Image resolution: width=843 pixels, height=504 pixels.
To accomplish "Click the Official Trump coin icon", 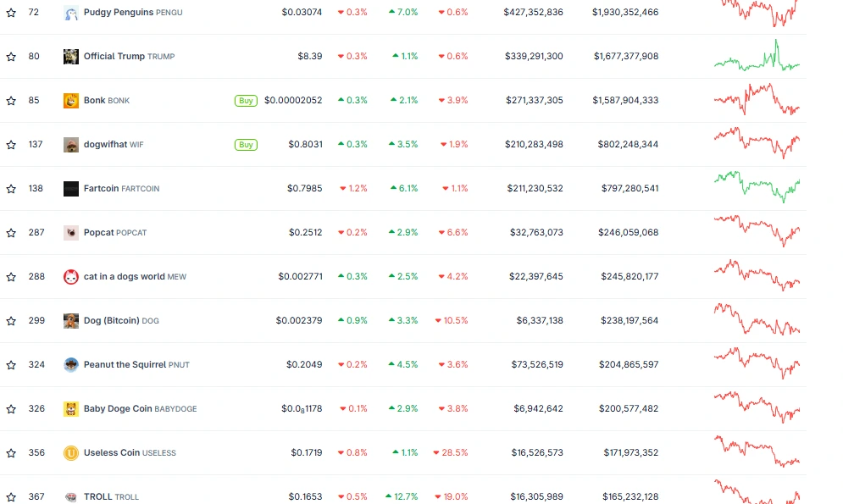I will [71, 57].
